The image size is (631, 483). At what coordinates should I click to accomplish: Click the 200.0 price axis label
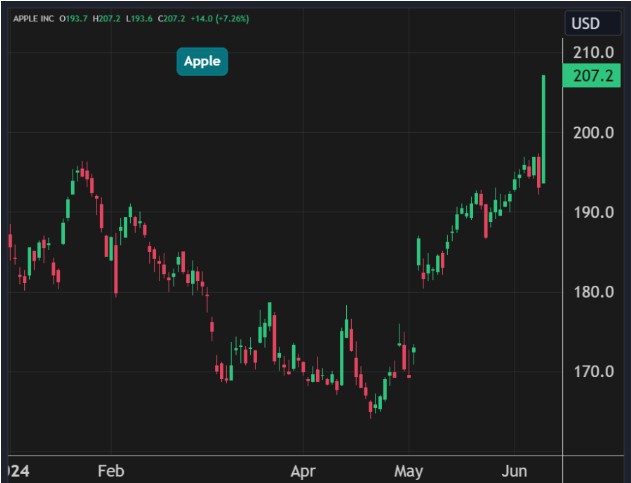(x=594, y=132)
